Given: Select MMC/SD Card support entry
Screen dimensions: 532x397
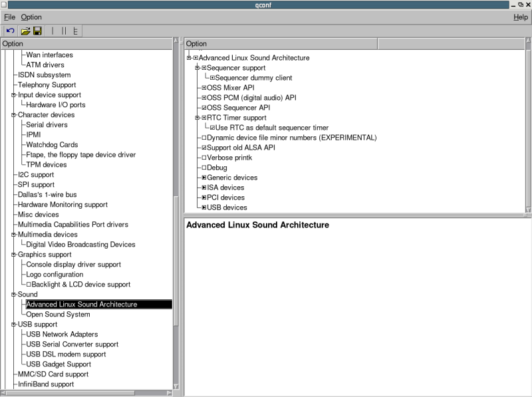Looking at the screenshot, I should pos(53,374).
